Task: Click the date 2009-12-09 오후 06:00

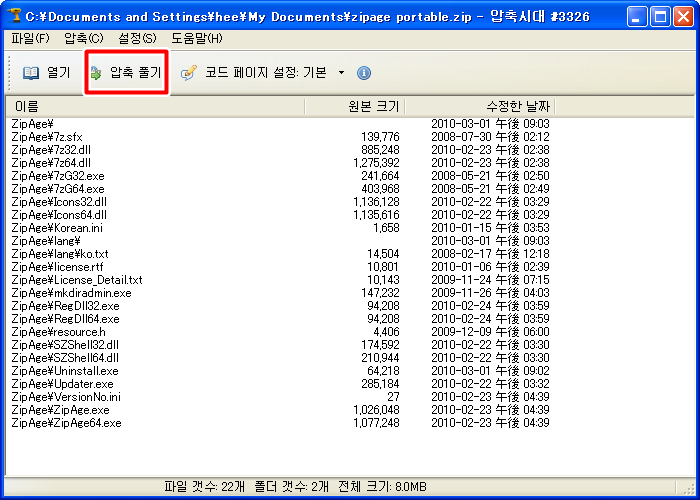Action: point(490,332)
